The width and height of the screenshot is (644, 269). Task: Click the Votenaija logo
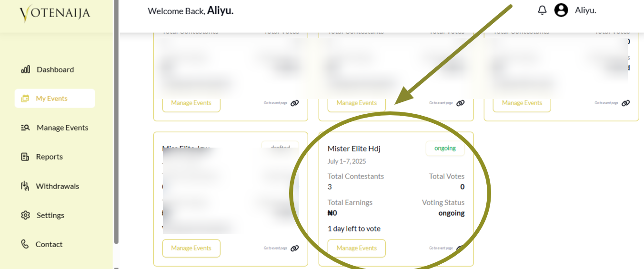tap(55, 13)
